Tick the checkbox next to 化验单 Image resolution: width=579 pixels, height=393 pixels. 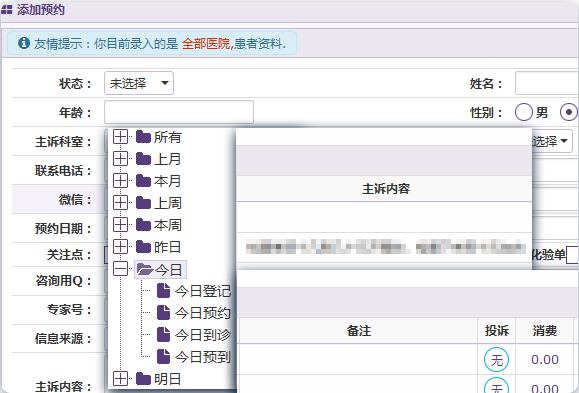click(x=572, y=255)
